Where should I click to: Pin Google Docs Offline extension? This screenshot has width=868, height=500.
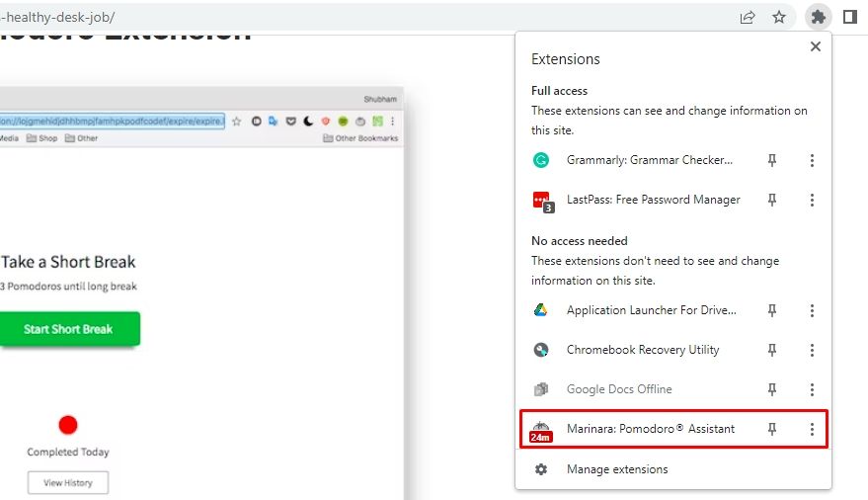(x=772, y=389)
